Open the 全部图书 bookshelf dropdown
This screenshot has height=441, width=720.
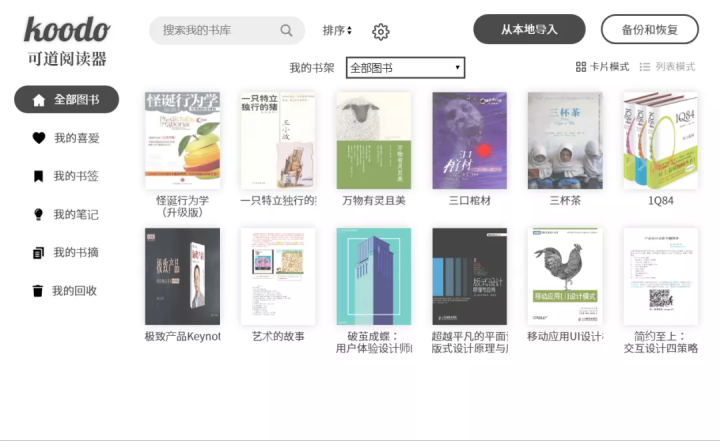405,68
